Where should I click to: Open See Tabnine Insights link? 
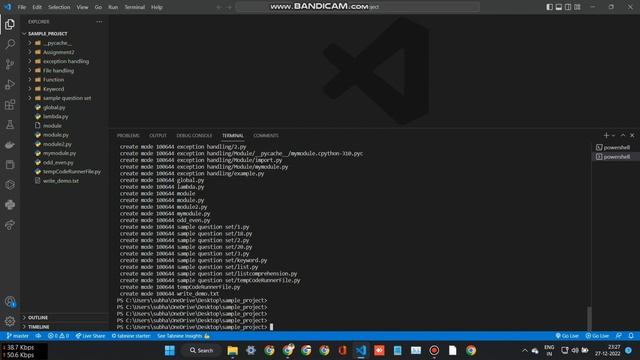(x=183, y=336)
